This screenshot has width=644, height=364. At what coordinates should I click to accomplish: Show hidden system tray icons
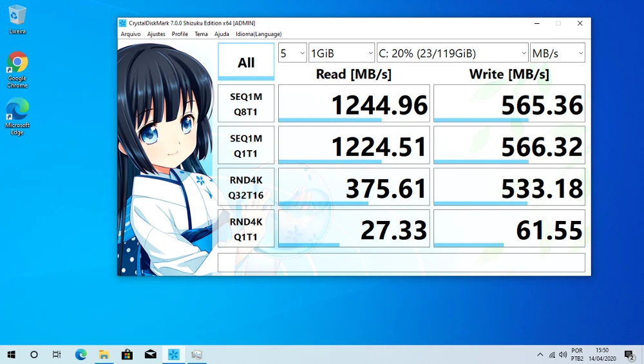coord(540,354)
